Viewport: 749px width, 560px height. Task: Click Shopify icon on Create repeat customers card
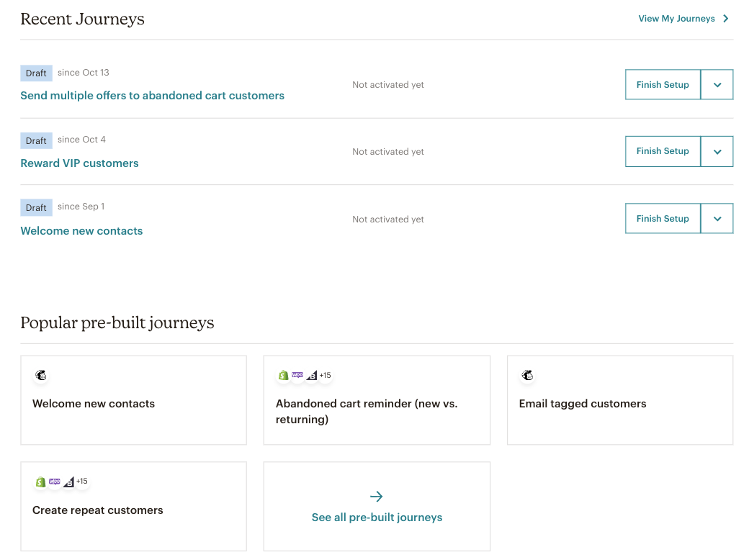pyautogui.click(x=40, y=482)
